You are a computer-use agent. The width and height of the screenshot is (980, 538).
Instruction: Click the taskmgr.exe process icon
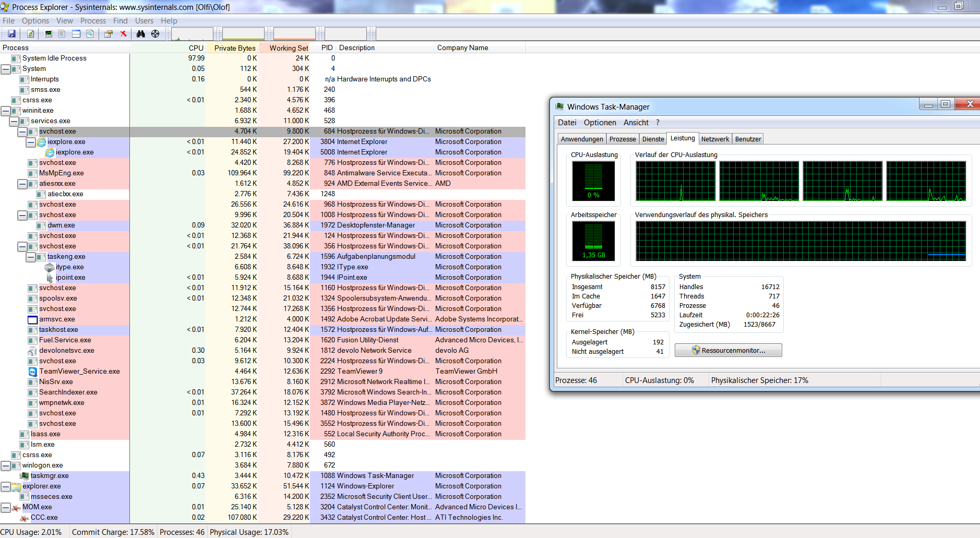pos(25,476)
